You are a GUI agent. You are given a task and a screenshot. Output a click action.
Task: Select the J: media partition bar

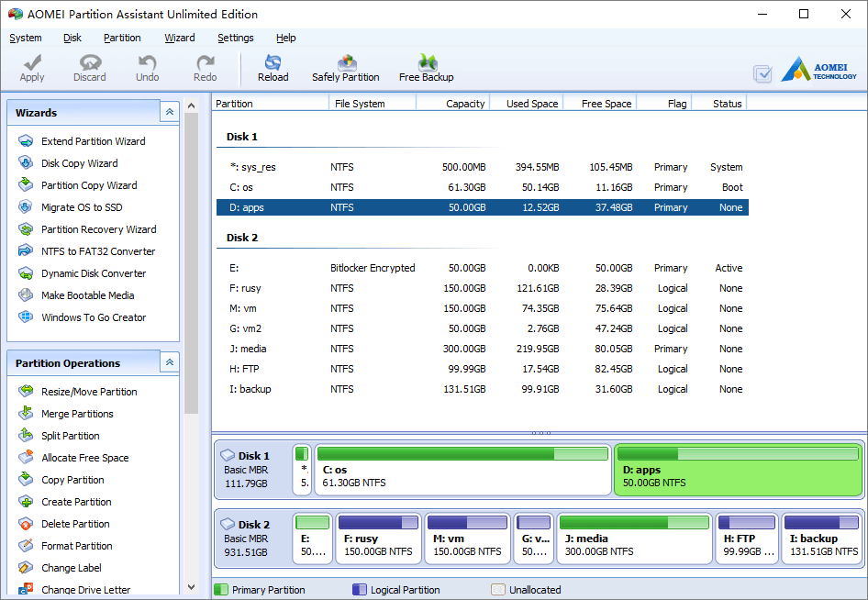[x=634, y=539]
